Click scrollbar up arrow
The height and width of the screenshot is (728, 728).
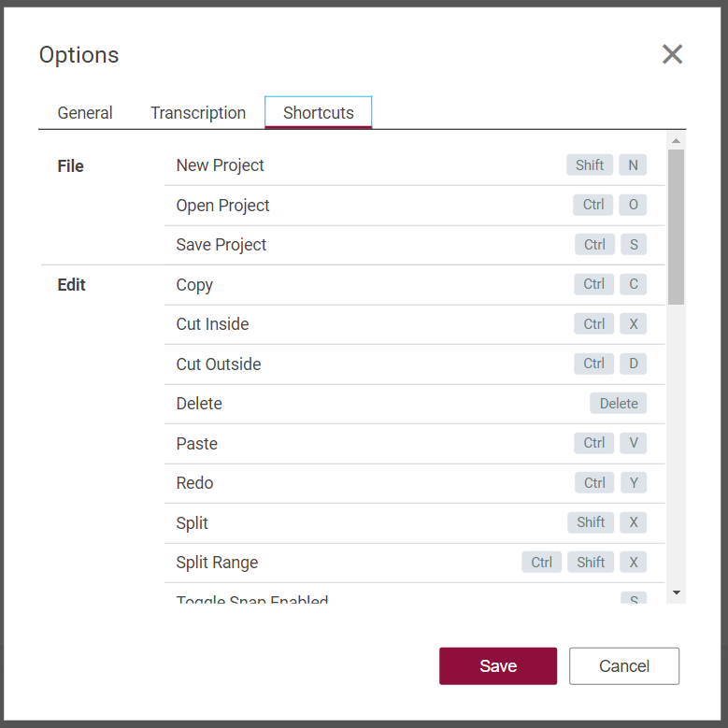(676, 141)
